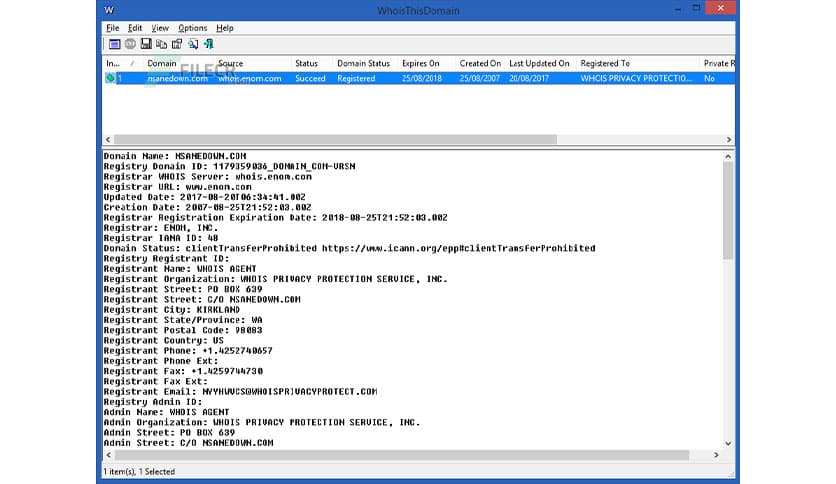This screenshot has height=484, width=836.
Task: Sort by the Domain Status column header
Action: (x=364, y=63)
